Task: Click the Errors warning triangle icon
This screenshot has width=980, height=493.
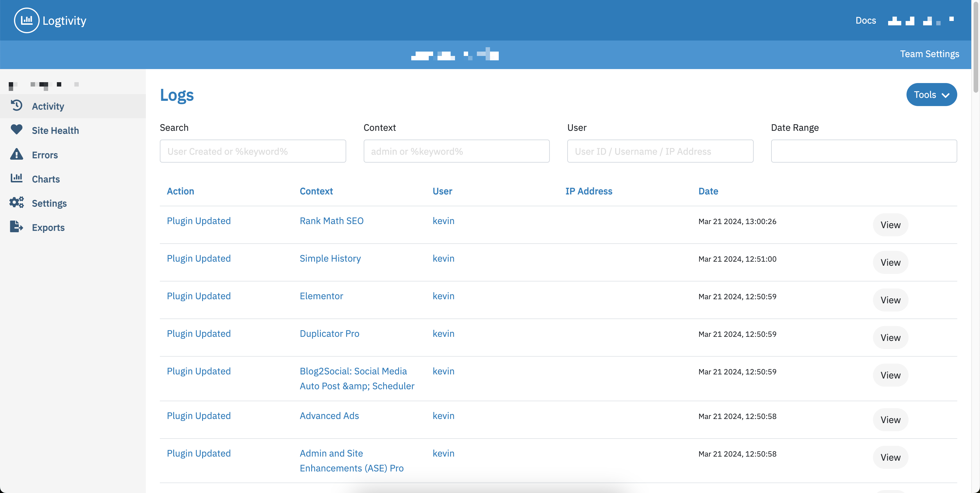Action: [x=16, y=154]
